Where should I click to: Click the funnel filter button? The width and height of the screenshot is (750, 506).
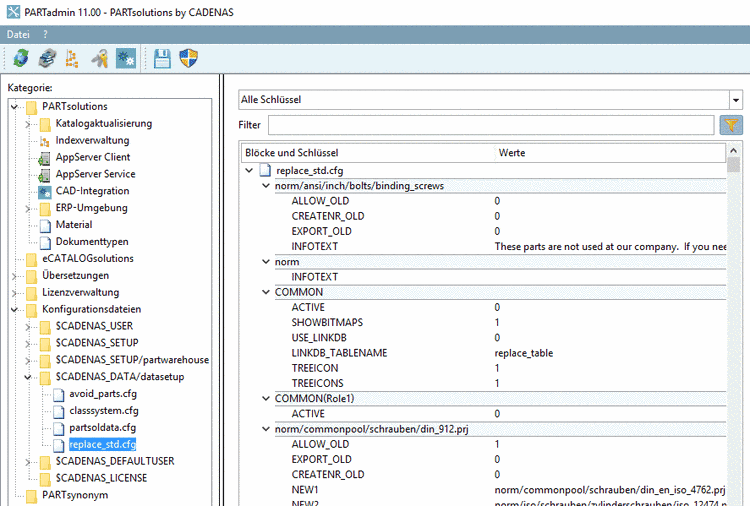tap(731, 125)
